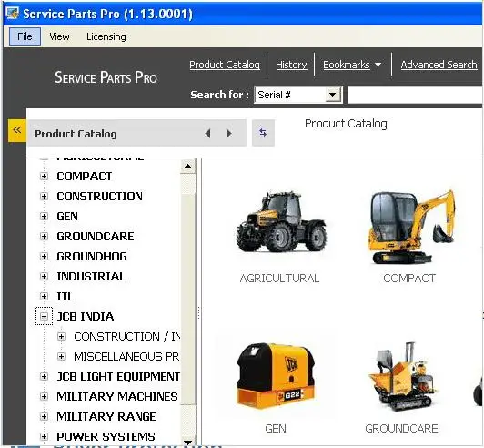This screenshot has width=484, height=448.
Task: Click the AGRICULTURAL caption text
Action: 279,279
